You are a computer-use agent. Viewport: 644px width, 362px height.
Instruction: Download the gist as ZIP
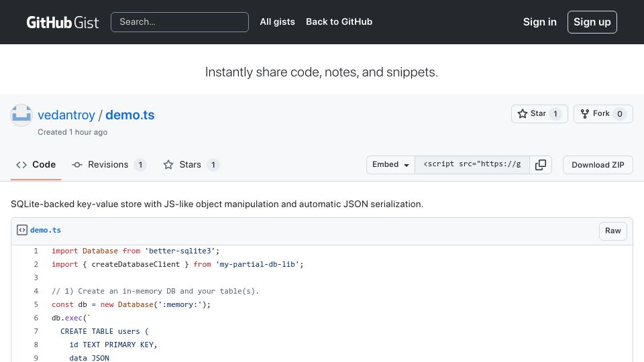coord(598,165)
